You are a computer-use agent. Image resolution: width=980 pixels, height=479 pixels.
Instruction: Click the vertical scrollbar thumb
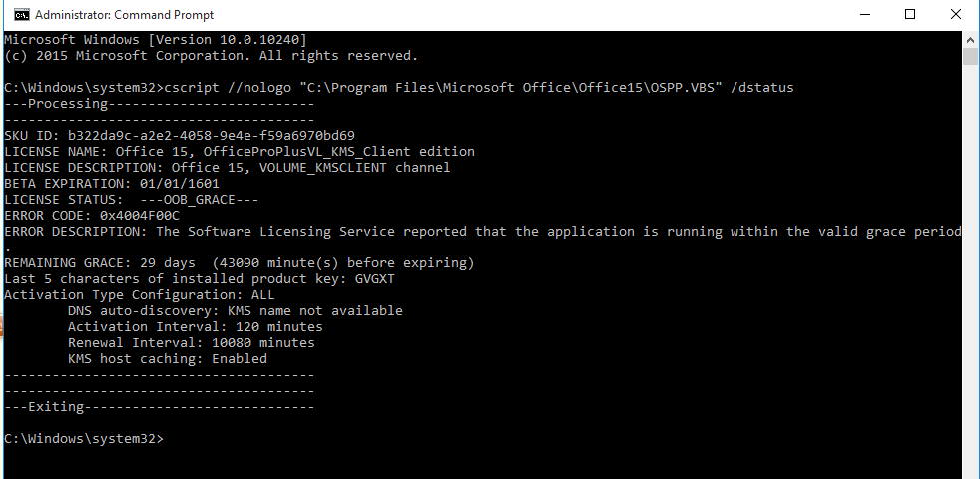tap(970, 56)
